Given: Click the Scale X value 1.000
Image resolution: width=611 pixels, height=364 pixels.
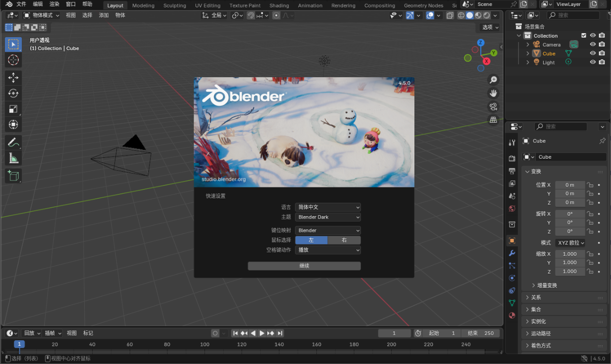Looking at the screenshot, I should pos(570,254).
